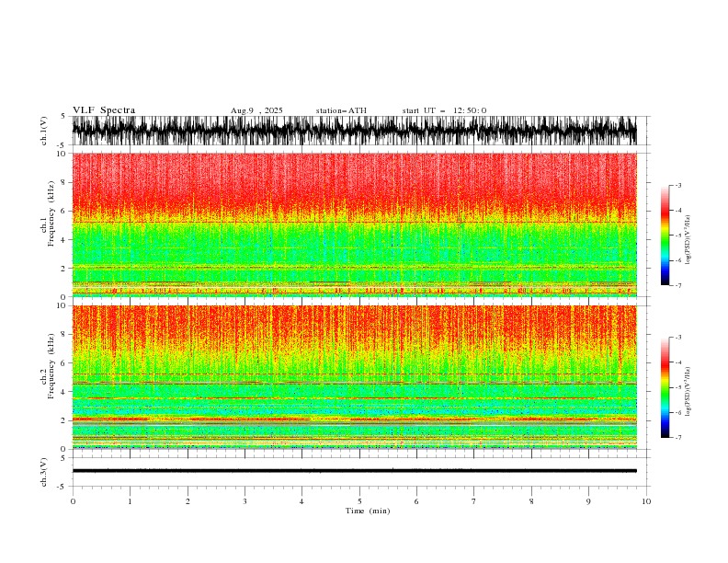Viewport: 728px width, 563px height.
Task: Click the "start UT = 12:50:0" text
Action: point(444,110)
